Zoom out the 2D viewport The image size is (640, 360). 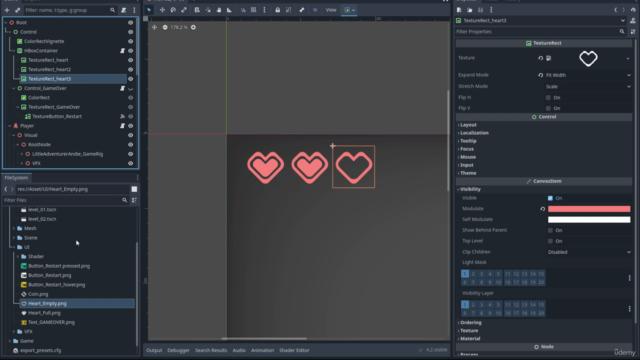pyautogui.click(x=165, y=27)
